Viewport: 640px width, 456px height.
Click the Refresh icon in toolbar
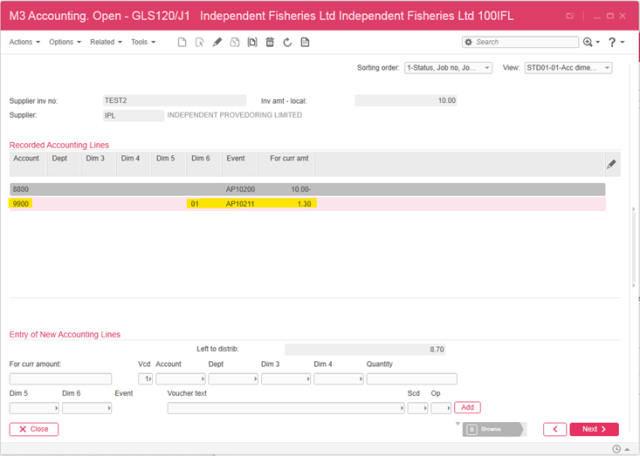[287, 42]
